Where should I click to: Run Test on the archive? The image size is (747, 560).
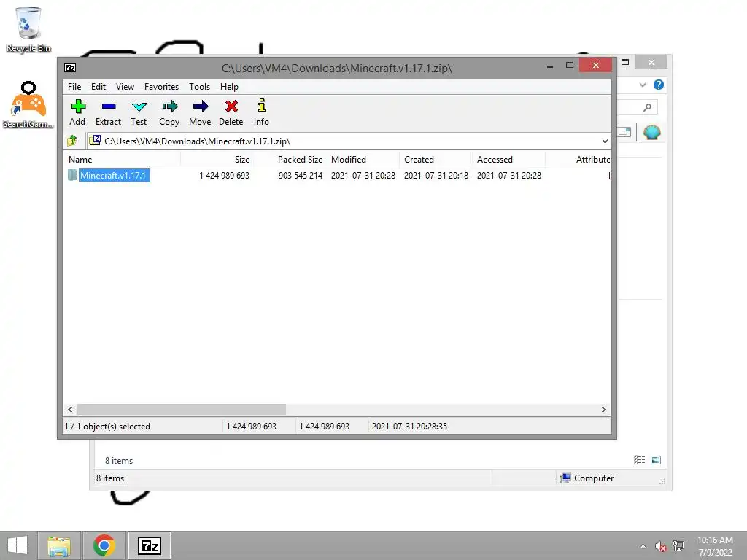(139, 112)
